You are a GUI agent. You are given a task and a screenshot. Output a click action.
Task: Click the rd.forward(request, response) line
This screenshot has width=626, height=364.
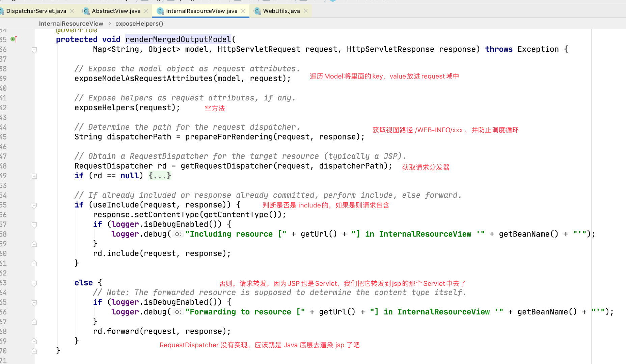[162, 331]
